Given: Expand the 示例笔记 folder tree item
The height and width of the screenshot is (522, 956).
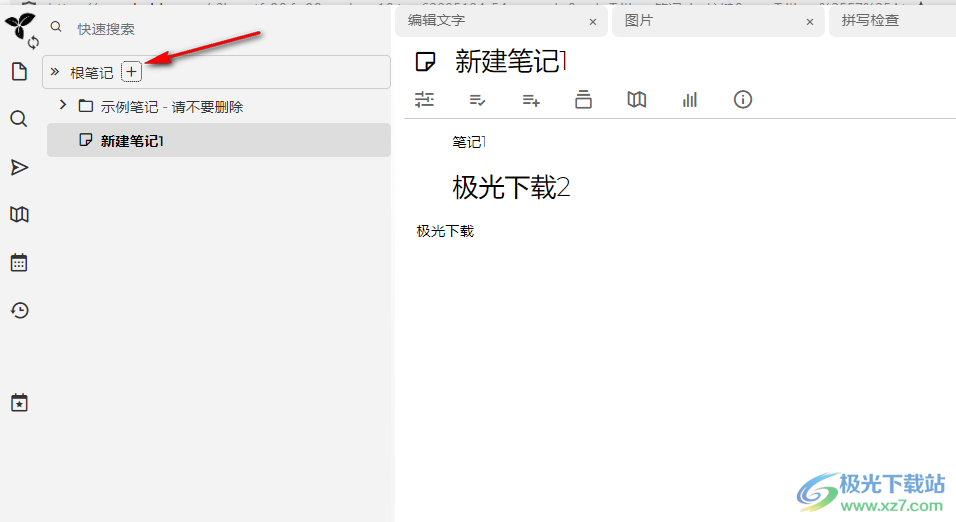Looking at the screenshot, I should [63, 105].
